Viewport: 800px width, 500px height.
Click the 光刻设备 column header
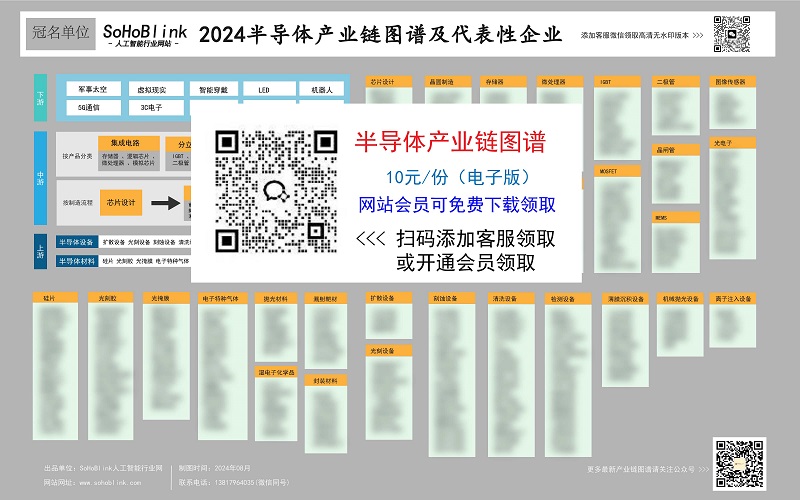coord(389,351)
